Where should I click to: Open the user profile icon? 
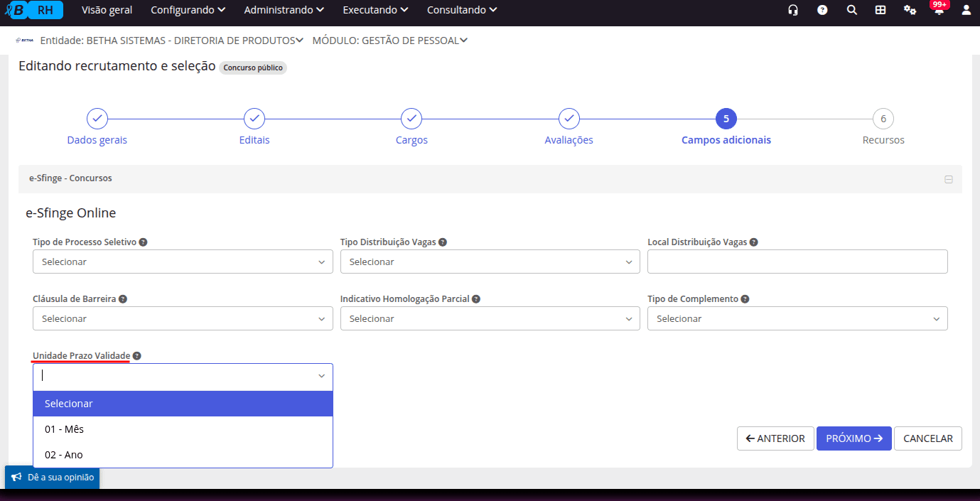coord(966,10)
